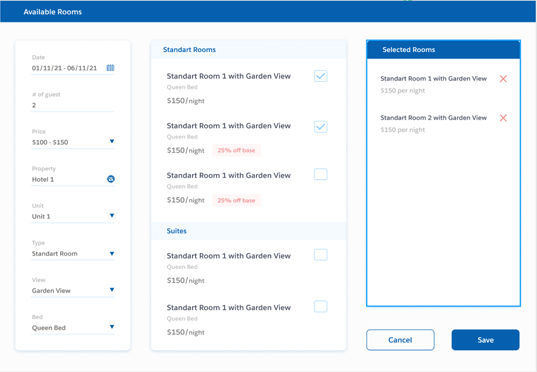The image size is (537, 372).
Task: Click the 25% off base badge on unchecked room
Action: [236, 200]
